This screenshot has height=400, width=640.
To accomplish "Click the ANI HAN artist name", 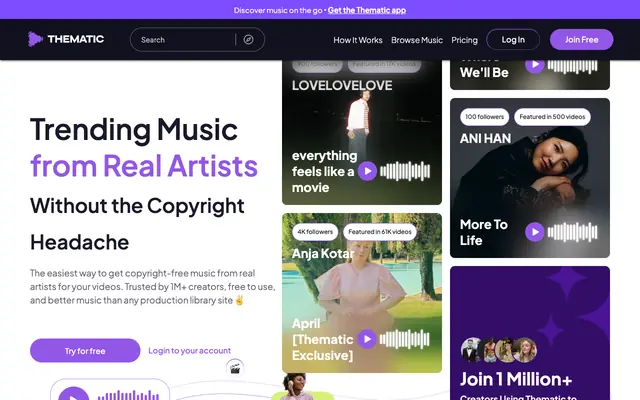I will (x=485, y=138).
